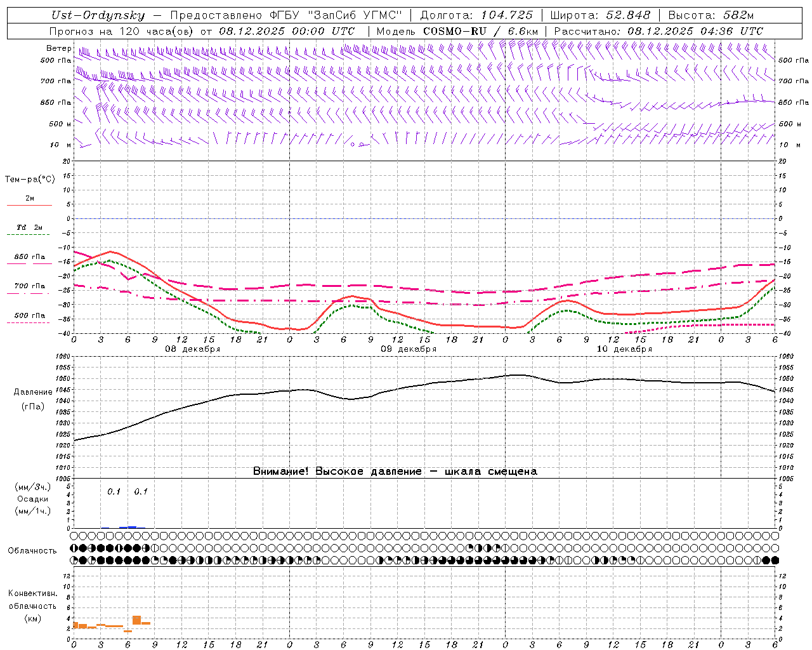Click the "09 декабря" date label
The width and height of the screenshot is (812, 650).
coord(409,349)
